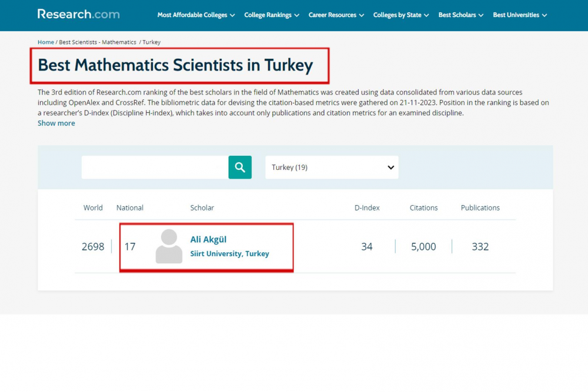Image resolution: width=588 pixels, height=392 pixels.
Task: Click Show more to expand description
Action: [56, 123]
